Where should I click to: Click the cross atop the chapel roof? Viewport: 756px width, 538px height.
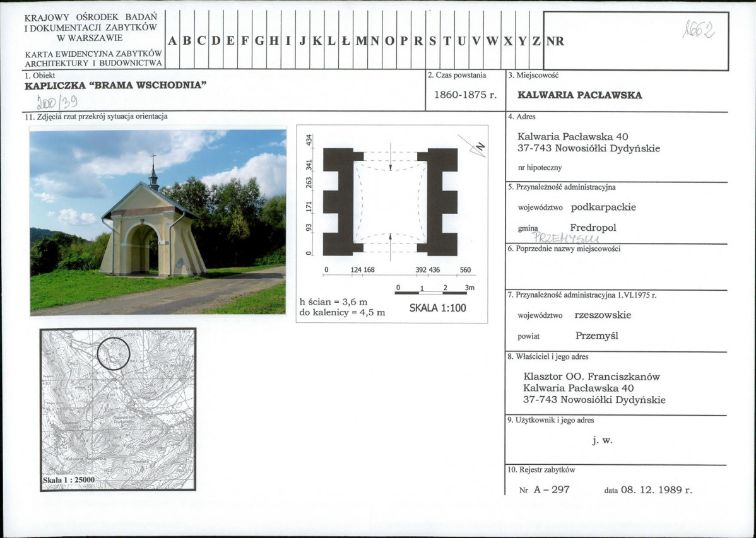click(x=153, y=158)
